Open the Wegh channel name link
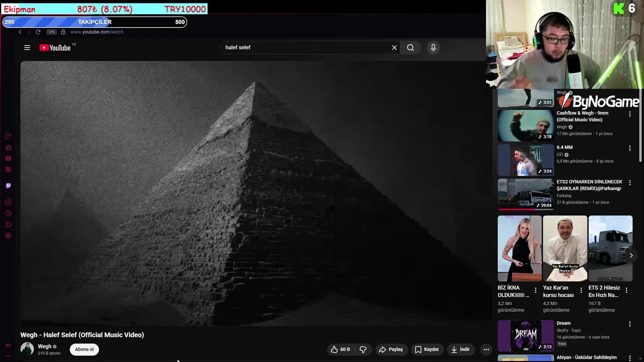 coord(45,346)
